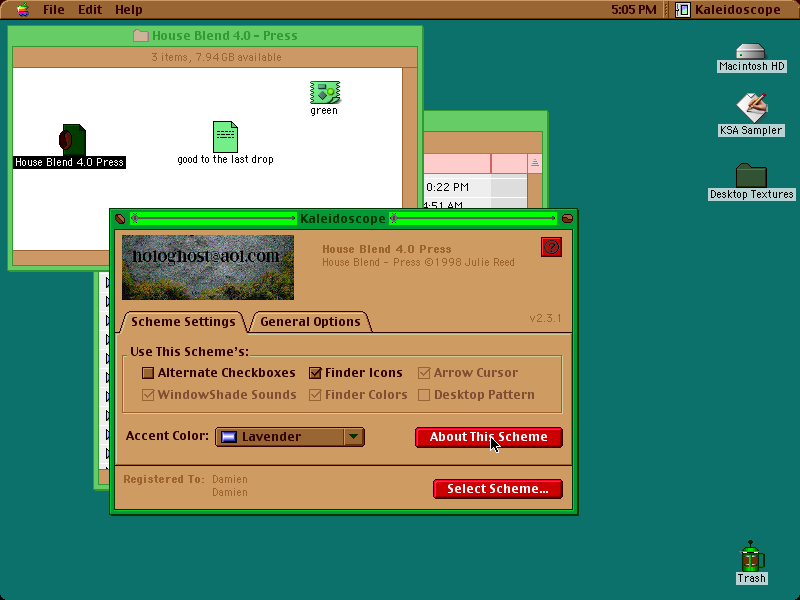Click the 5:05 PM menu bar clock

(x=634, y=10)
